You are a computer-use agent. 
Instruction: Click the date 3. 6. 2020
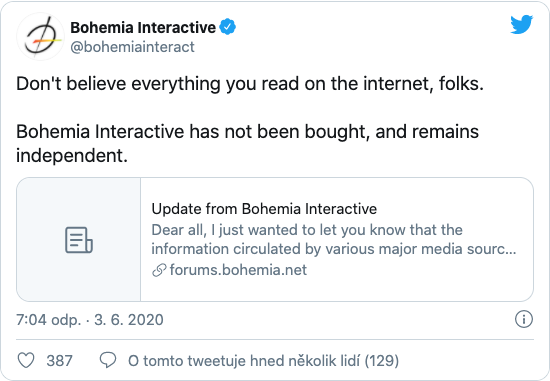[x=129, y=320]
